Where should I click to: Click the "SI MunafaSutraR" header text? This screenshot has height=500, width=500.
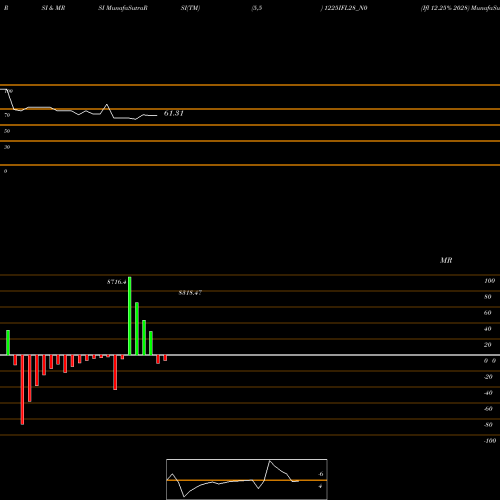123,8
